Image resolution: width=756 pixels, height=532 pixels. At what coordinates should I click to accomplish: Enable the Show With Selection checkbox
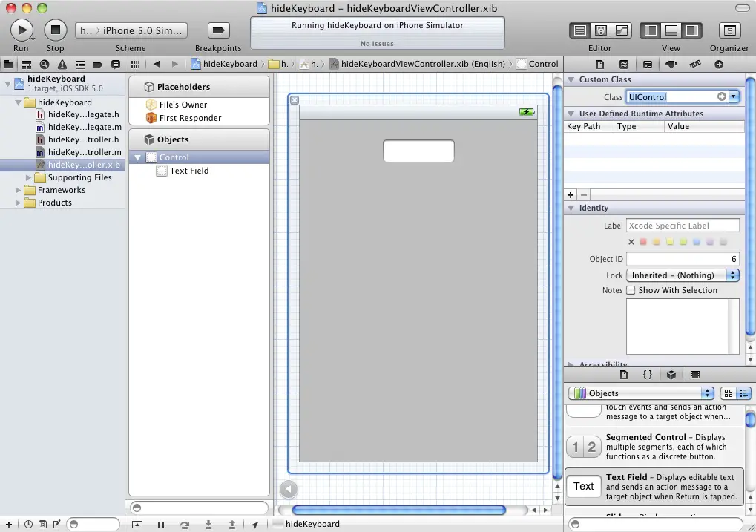(x=631, y=290)
